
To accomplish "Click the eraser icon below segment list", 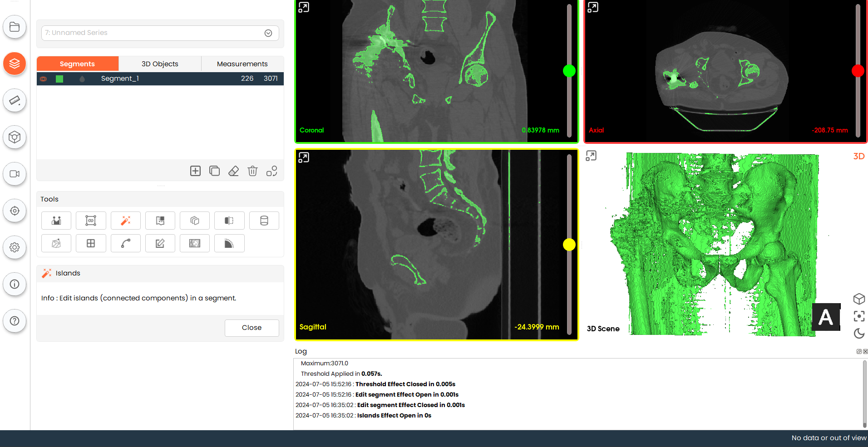I will [233, 171].
